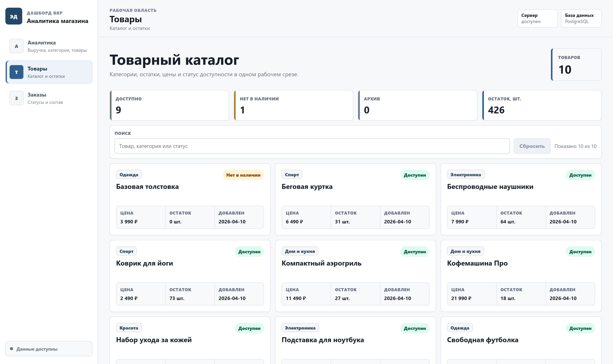This screenshot has height=364, width=613.
Task: Click the 'Данные доступны' status panel
Action: coord(49,349)
